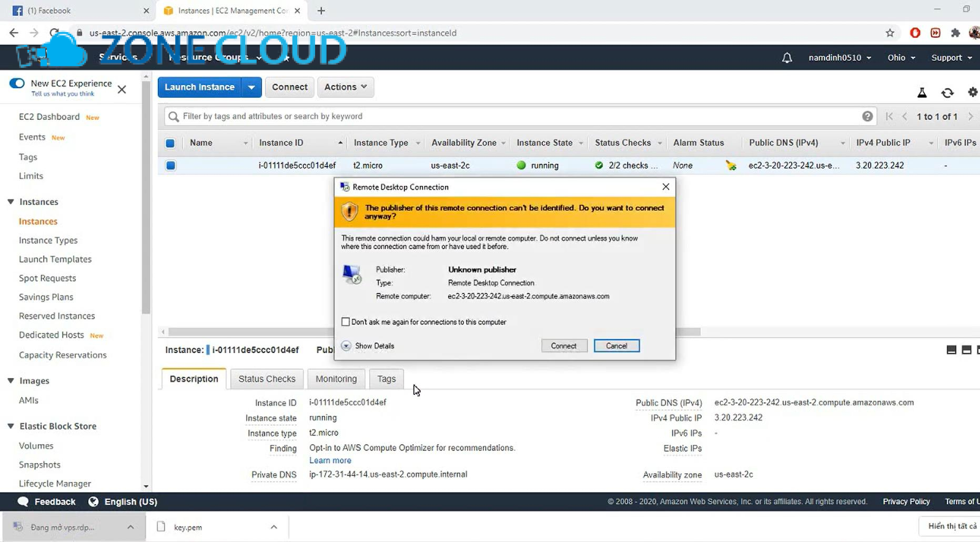
Task: Expand the Launch Instance dropdown arrow
Action: (251, 87)
